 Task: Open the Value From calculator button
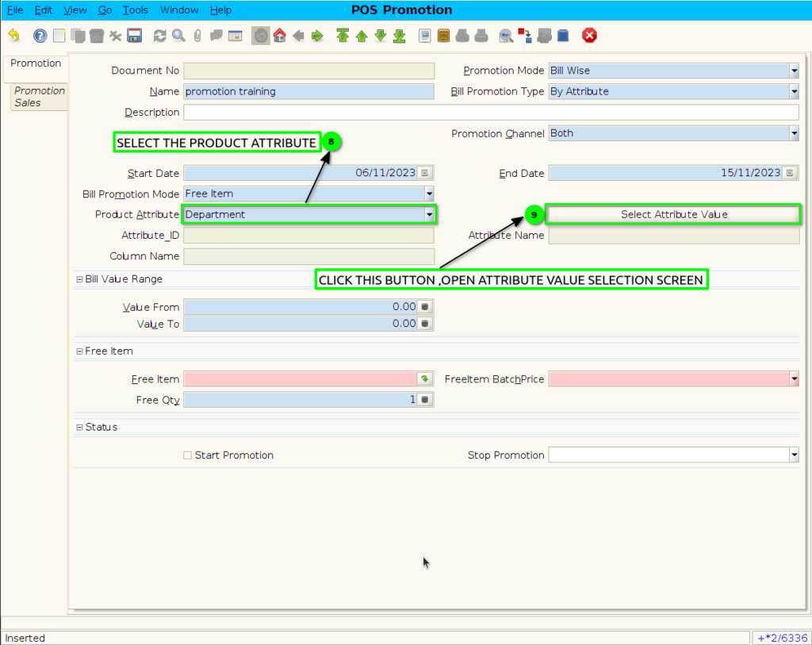(x=425, y=307)
